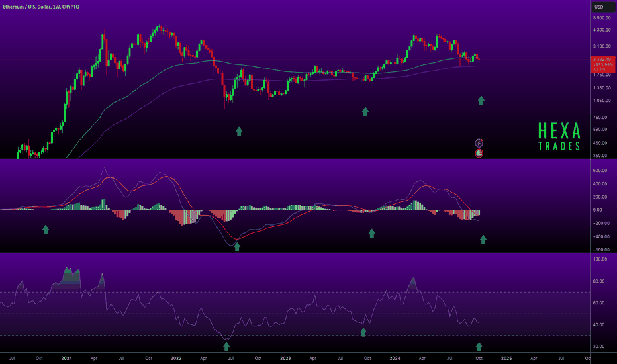Click the 0.00 MACD axis label
Screen dimensions: 617x364
click(x=597, y=210)
